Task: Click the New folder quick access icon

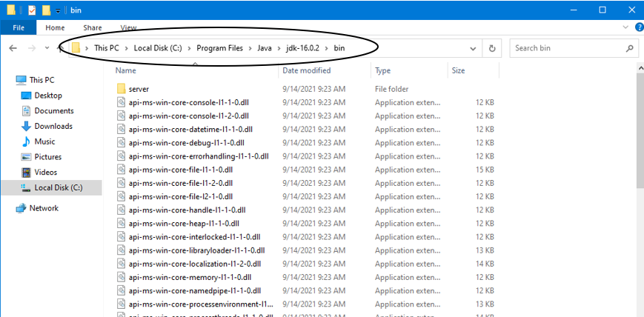Action: coord(47,10)
